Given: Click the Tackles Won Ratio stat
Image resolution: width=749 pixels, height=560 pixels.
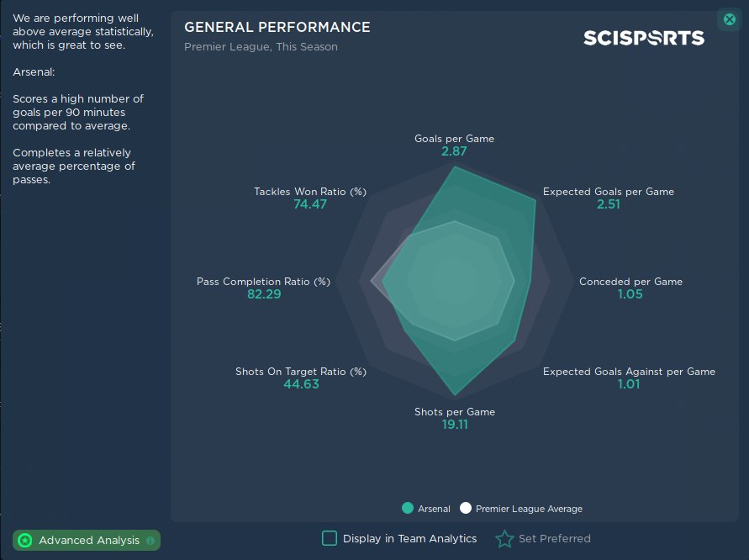Looking at the screenshot, I should click(x=310, y=198).
